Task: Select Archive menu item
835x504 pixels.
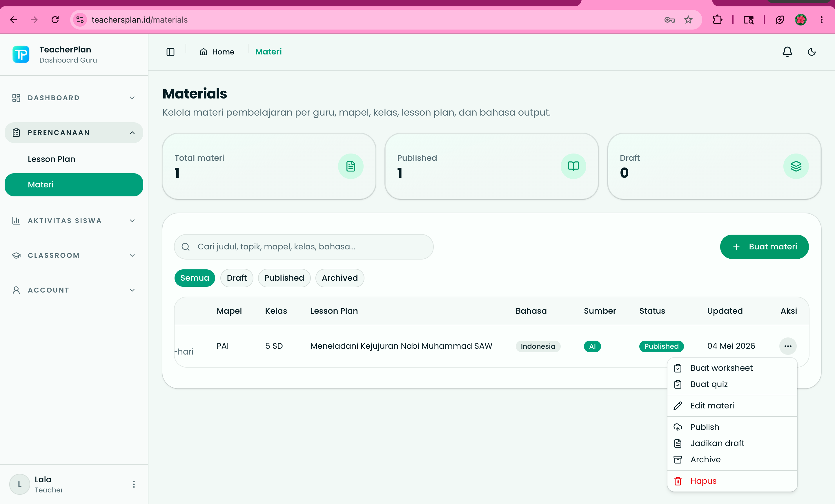Action: pos(732,460)
